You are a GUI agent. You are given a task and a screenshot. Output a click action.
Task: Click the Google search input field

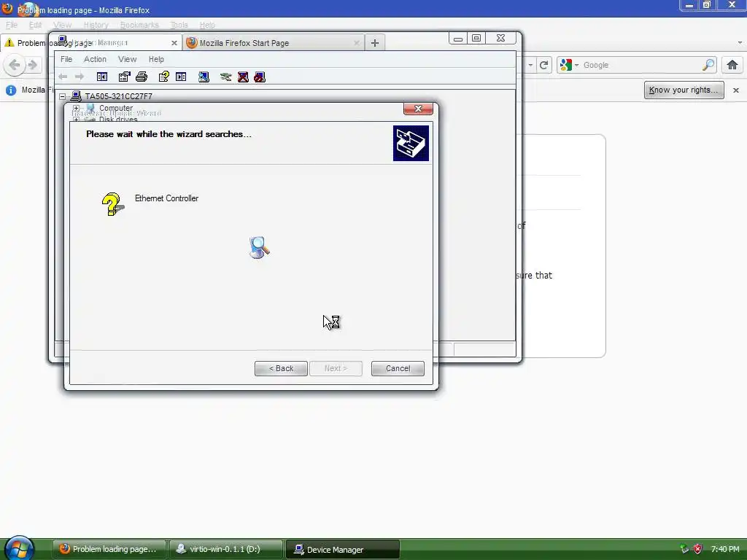640,65
